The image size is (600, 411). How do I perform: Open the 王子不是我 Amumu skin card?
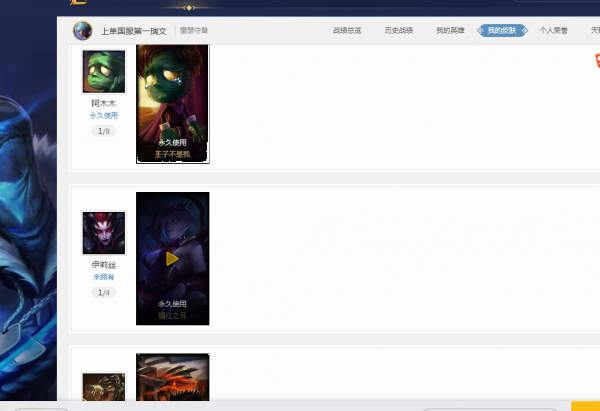point(173,104)
